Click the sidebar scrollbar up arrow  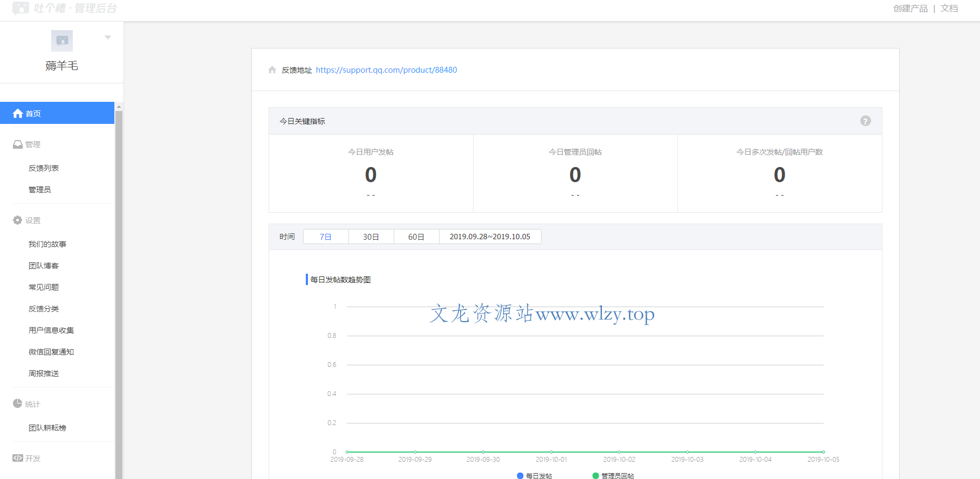point(119,107)
